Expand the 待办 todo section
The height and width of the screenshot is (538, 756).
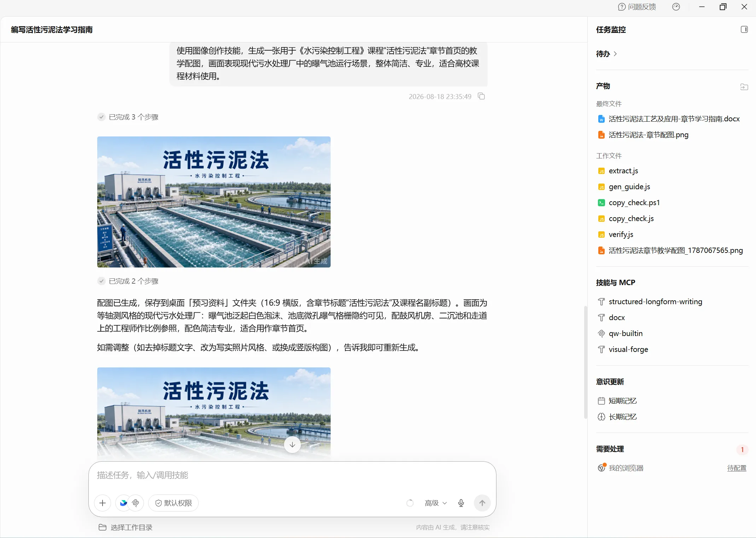606,54
